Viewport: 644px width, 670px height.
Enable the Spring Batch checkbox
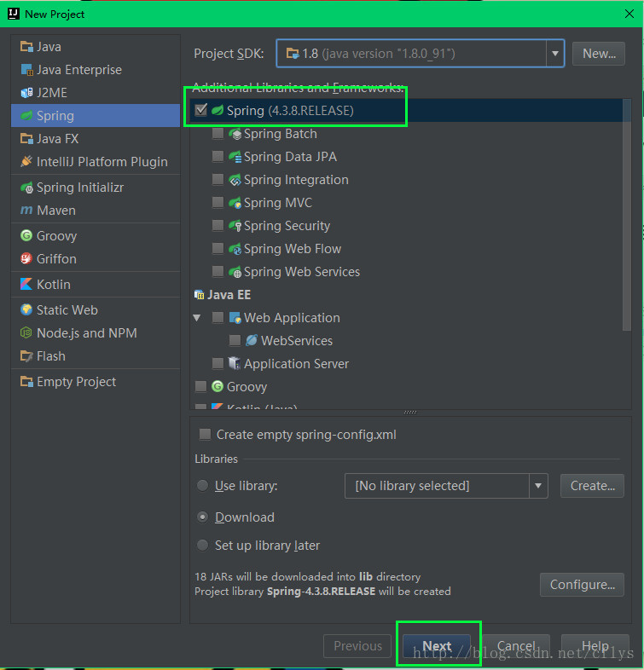pyautogui.click(x=218, y=133)
